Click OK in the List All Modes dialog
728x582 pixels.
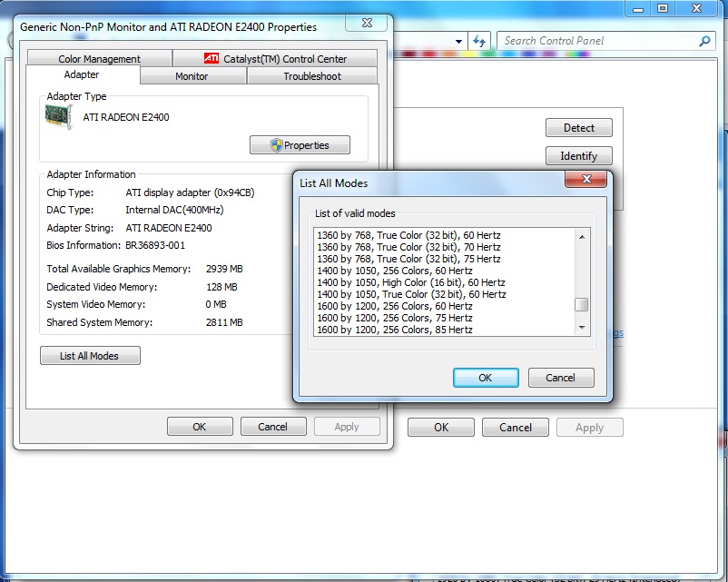coord(486,378)
